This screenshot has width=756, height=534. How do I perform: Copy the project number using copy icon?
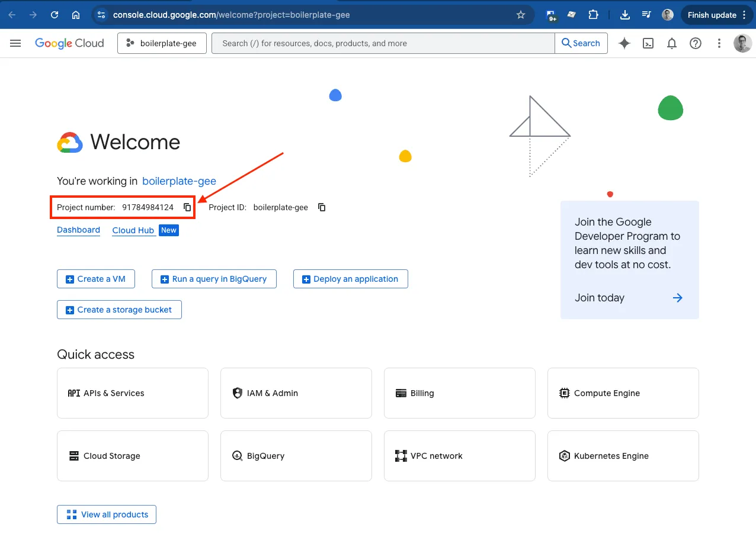[x=187, y=207]
